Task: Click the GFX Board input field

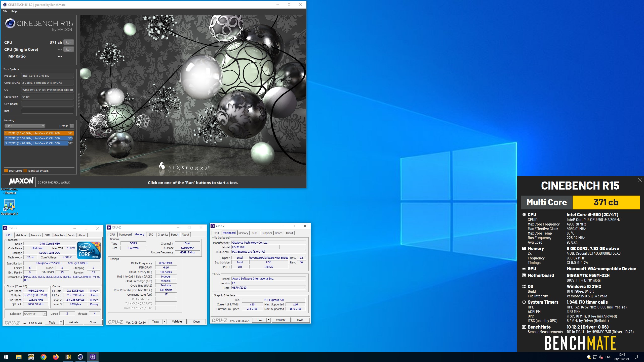Action: 48,104
